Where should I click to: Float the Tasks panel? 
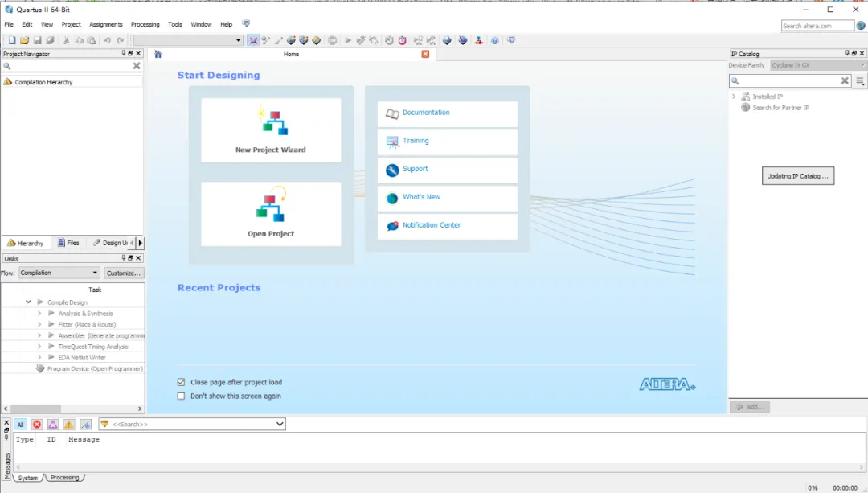(131, 258)
